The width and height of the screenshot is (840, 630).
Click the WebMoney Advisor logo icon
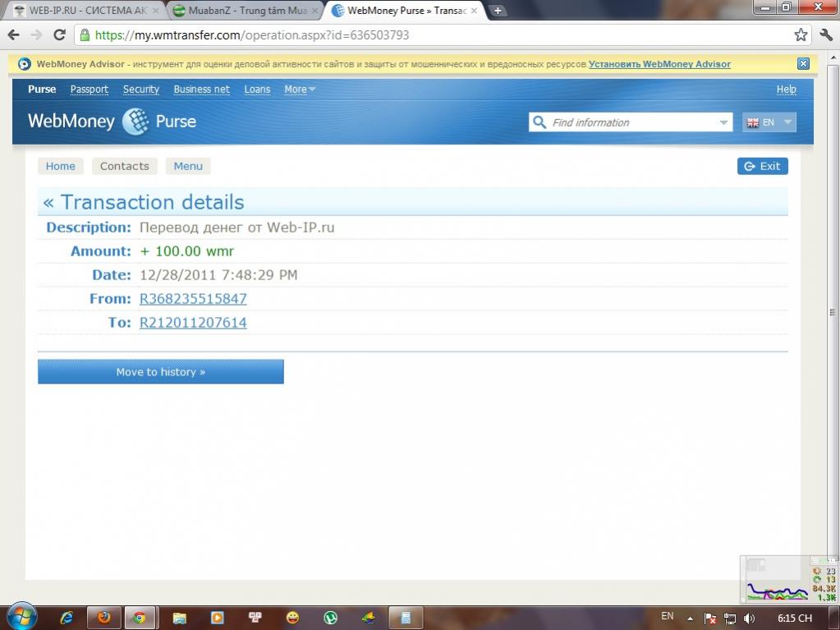tap(24, 64)
